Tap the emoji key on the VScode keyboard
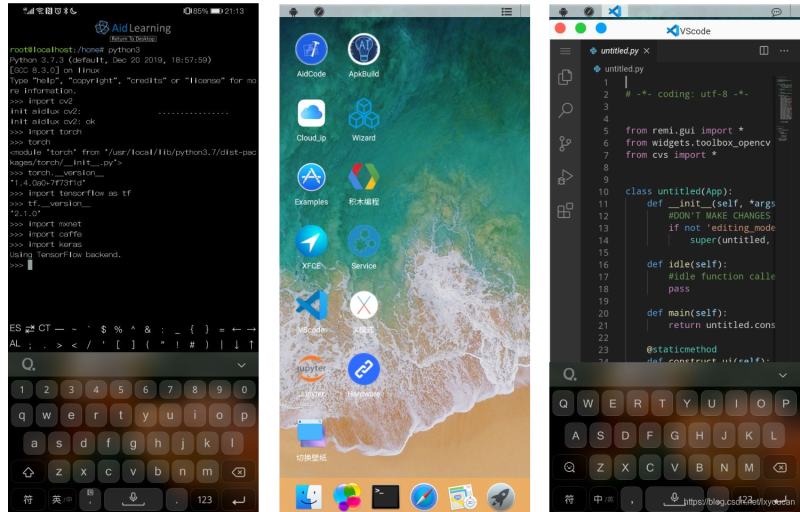The height and width of the screenshot is (512, 800). click(x=569, y=467)
